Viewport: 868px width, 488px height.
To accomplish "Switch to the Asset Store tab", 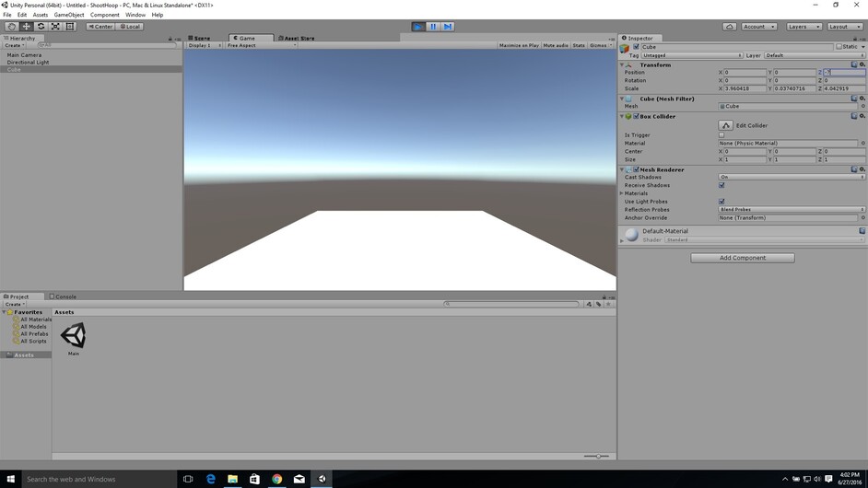I will pyautogui.click(x=296, y=38).
